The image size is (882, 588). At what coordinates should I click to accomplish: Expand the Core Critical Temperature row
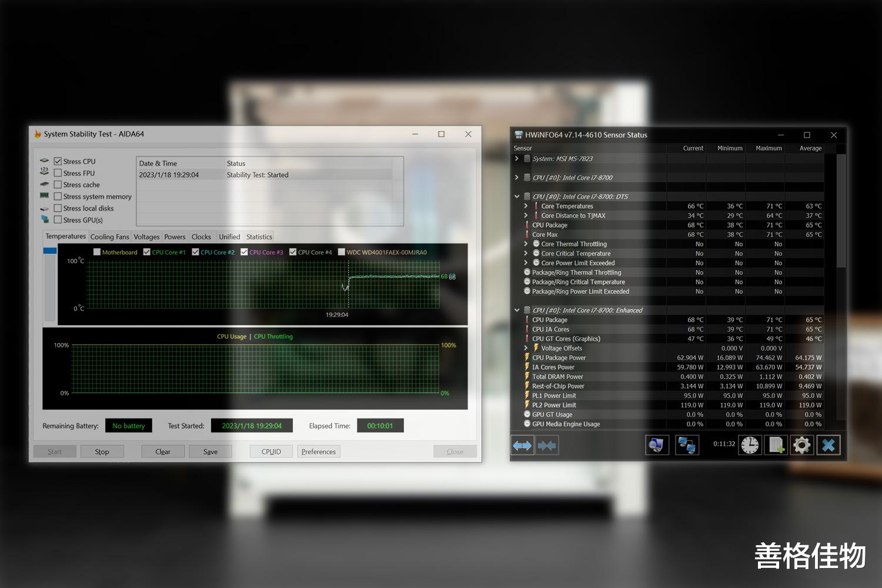526,253
